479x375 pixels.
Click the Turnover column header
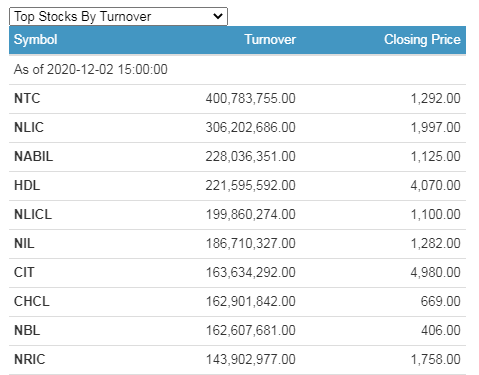[x=270, y=40]
